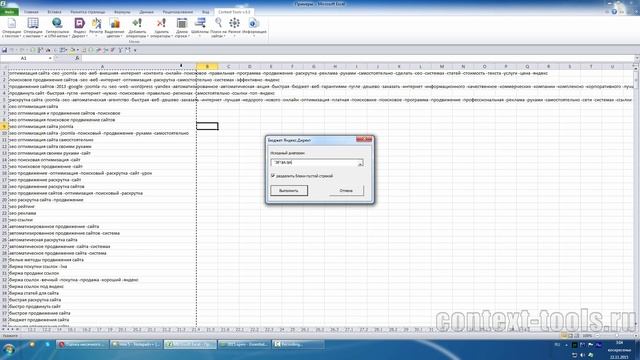Open the Windows Start menu
The height and width of the screenshot is (360, 640).
(9, 349)
